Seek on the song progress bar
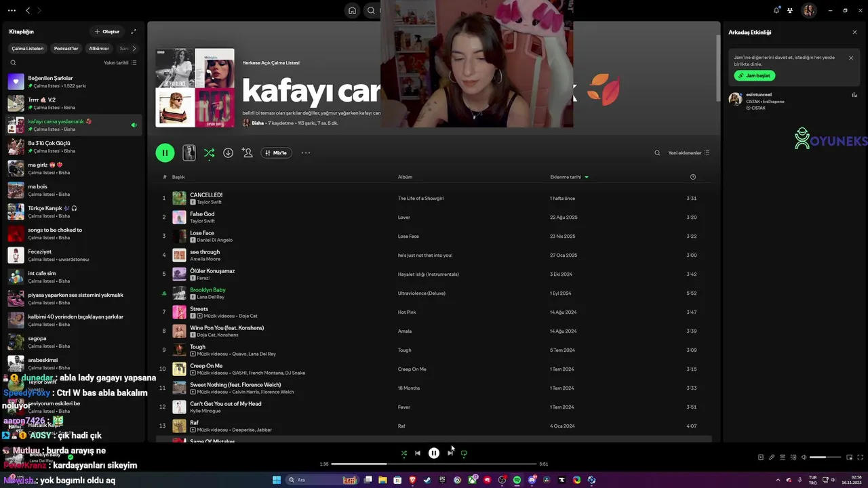 point(434,464)
